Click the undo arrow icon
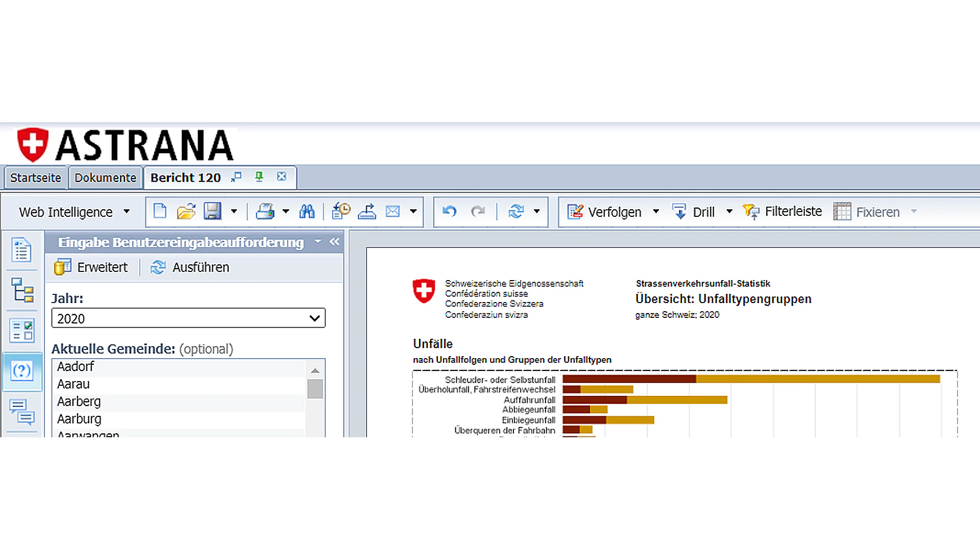Viewport: 980px width, 551px height. click(449, 211)
